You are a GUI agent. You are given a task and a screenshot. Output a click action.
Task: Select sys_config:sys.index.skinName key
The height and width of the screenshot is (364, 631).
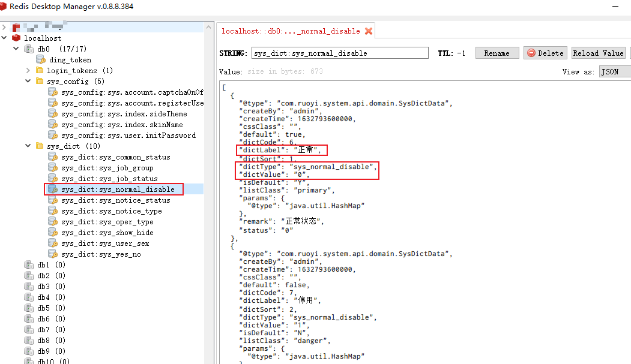122,125
